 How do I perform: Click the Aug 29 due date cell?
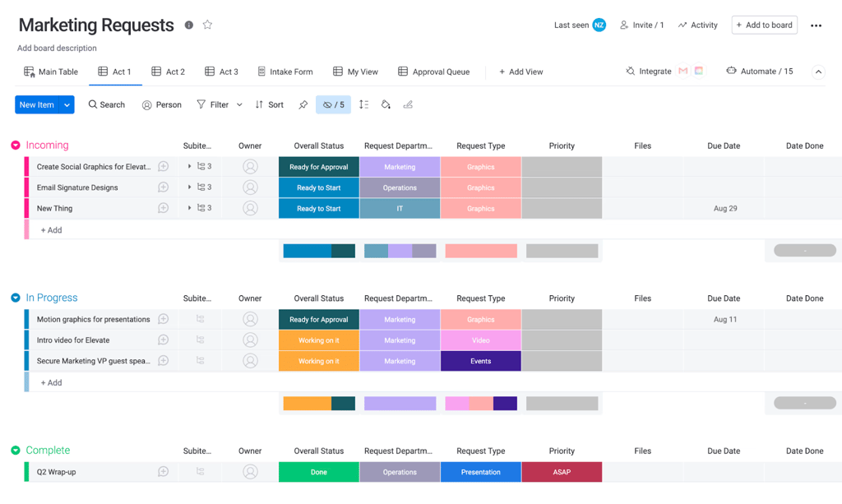click(724, 208)
